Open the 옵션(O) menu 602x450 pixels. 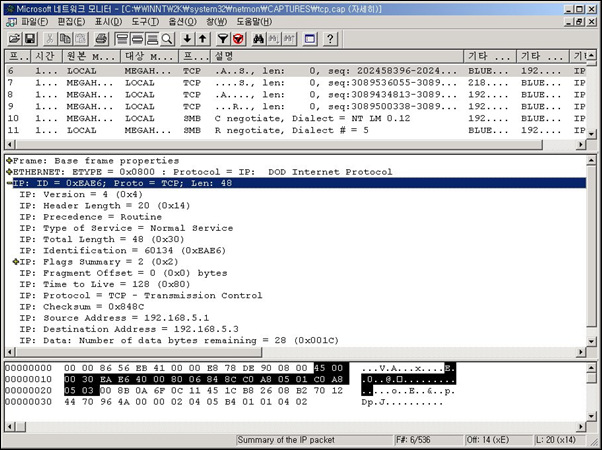[x=183, y=22]
